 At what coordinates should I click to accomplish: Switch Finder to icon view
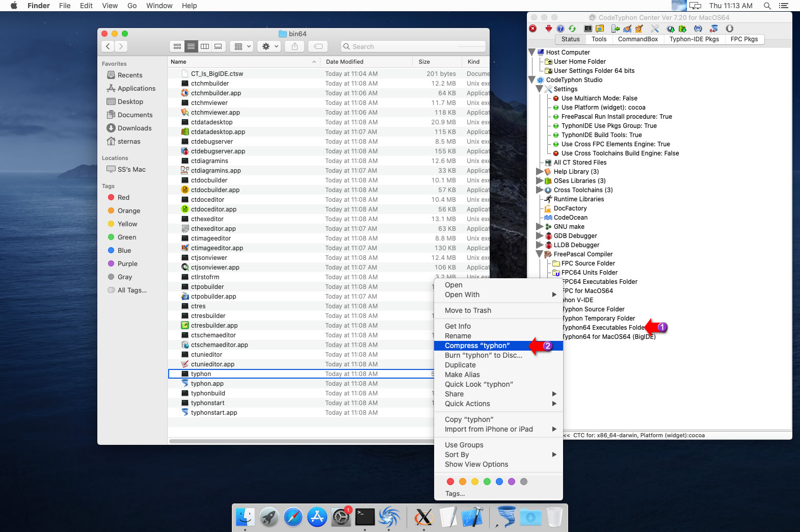click(177, 46)
